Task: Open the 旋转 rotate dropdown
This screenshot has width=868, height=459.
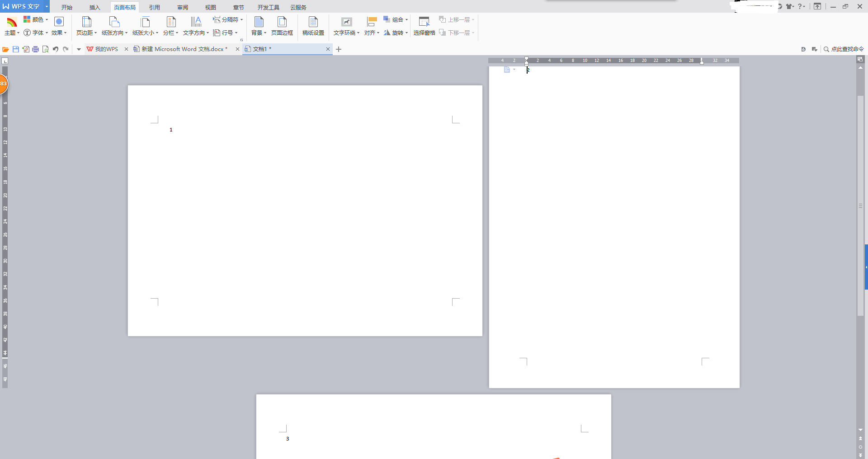Action: pyautogui.click(x=396, y=33)
